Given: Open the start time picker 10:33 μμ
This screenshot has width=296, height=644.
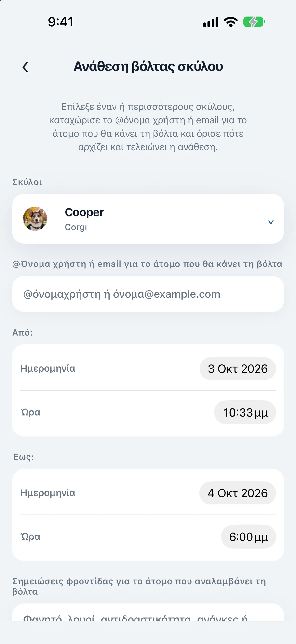Looking at the screenshot, I should tap(245, 412).
